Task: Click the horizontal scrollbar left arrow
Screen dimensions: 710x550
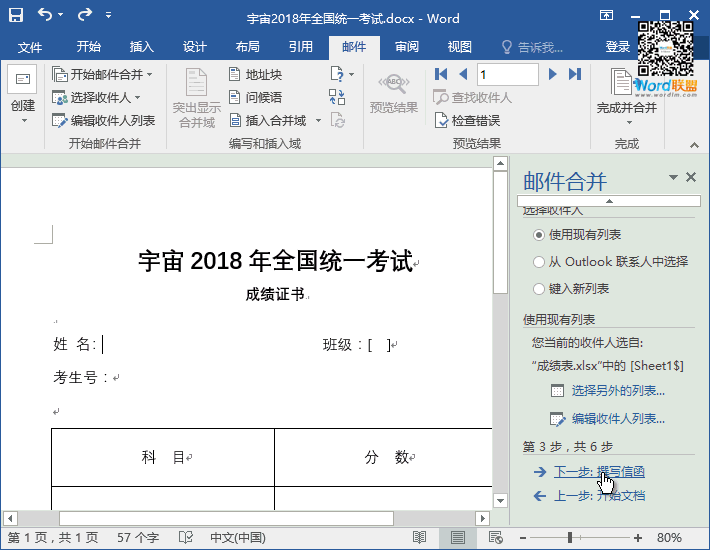Action: [10, 518]
